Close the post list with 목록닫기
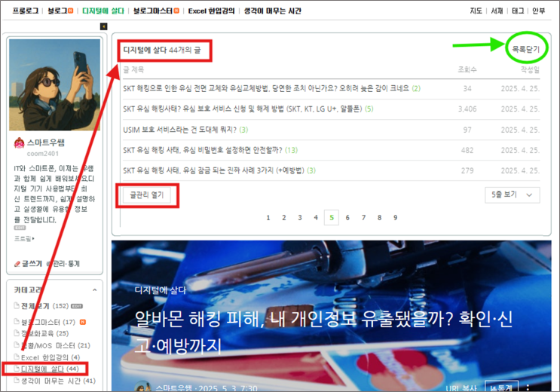560x392 pixels. coord(526,49)
